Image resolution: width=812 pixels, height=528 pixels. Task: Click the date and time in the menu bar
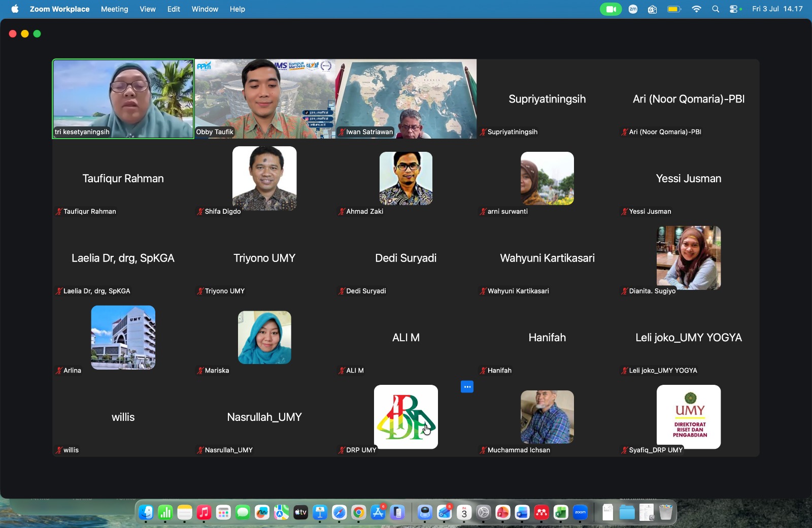coord(777,9)
